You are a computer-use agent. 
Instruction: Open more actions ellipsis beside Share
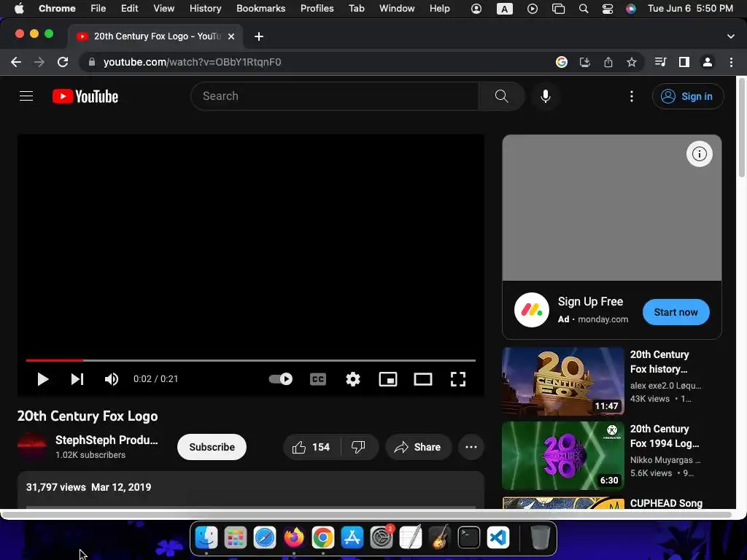[x=471, y=447]
